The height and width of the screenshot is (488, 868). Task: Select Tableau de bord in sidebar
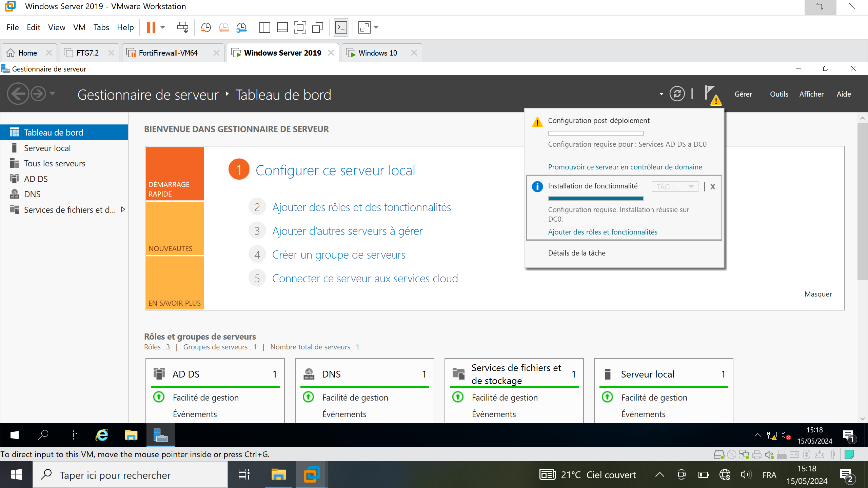(x=64, y=133)
